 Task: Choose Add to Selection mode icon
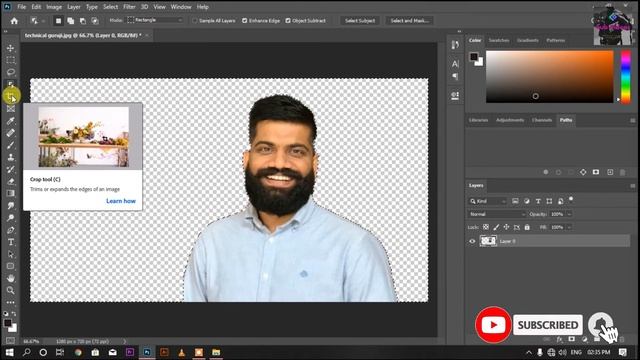click(71, 21)
